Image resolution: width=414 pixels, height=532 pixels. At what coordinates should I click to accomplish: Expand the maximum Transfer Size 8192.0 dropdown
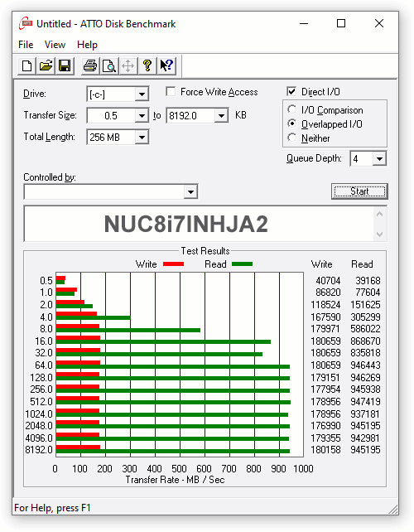[221, 116]
